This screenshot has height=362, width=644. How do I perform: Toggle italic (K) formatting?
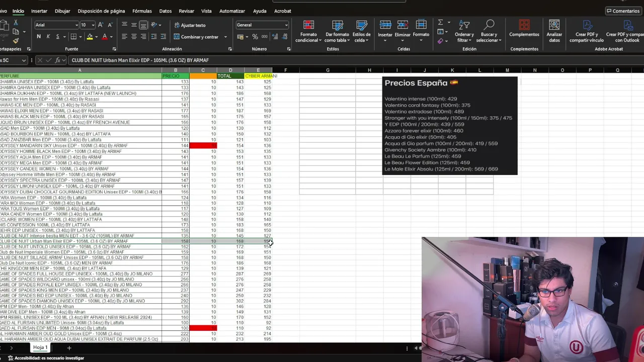click(48, 37)
